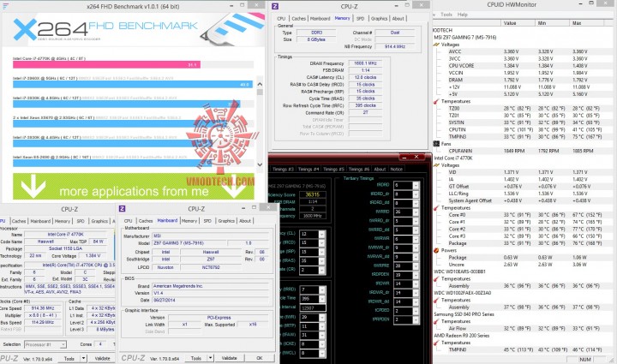
Task: Open Graphics tab in CPU-Z Memory window
Action: pos(379,19)
